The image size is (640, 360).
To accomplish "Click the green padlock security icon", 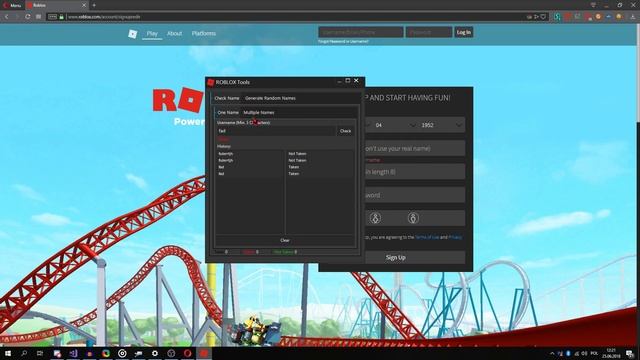I will (62, 17).
